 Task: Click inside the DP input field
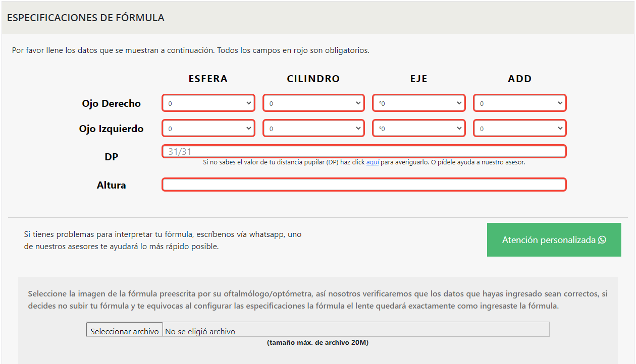coord(363,151)
